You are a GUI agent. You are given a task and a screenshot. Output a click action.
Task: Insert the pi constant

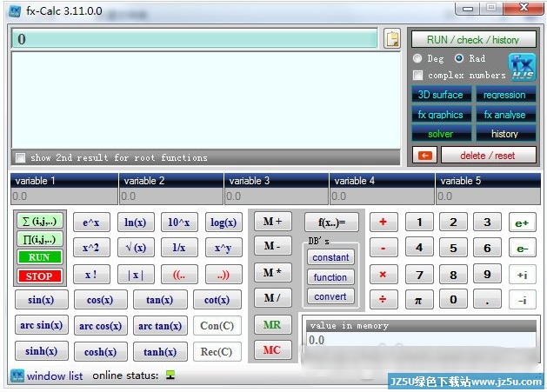tap(418, 300)
